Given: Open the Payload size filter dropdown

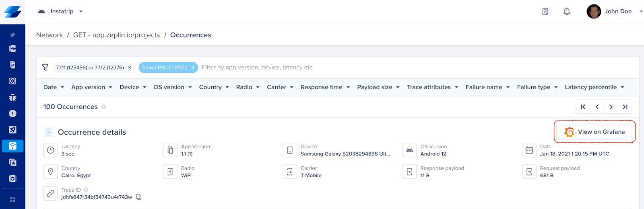Looking at the screenshot, I should [x=378, y=87].
